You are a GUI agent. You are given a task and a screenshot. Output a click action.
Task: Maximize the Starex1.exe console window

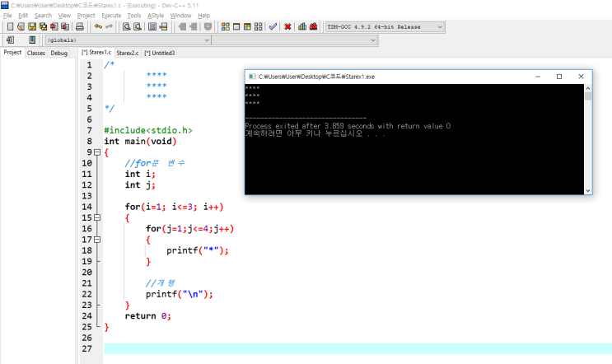559,77
